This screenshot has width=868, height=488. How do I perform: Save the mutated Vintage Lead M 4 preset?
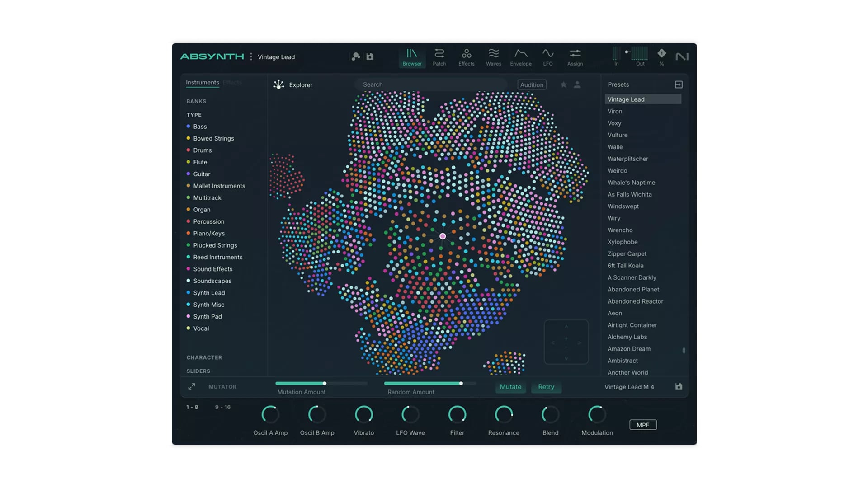(679, 387)
